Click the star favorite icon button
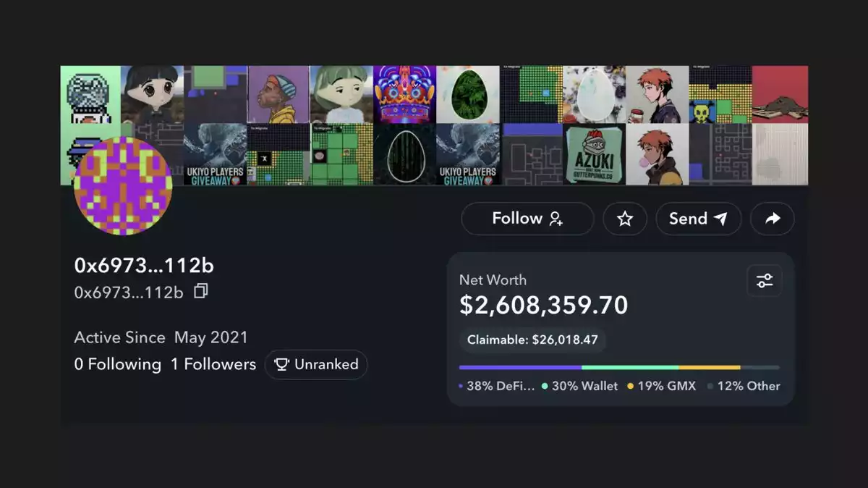 (x=625, y=219)
